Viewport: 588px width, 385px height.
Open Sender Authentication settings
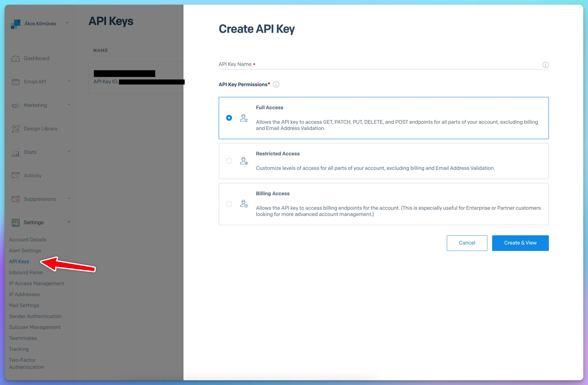(x=35, y=316)
